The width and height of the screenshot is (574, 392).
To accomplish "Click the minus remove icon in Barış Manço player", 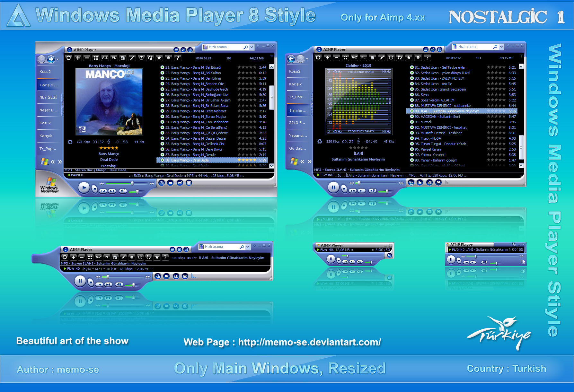I will 87,58.
